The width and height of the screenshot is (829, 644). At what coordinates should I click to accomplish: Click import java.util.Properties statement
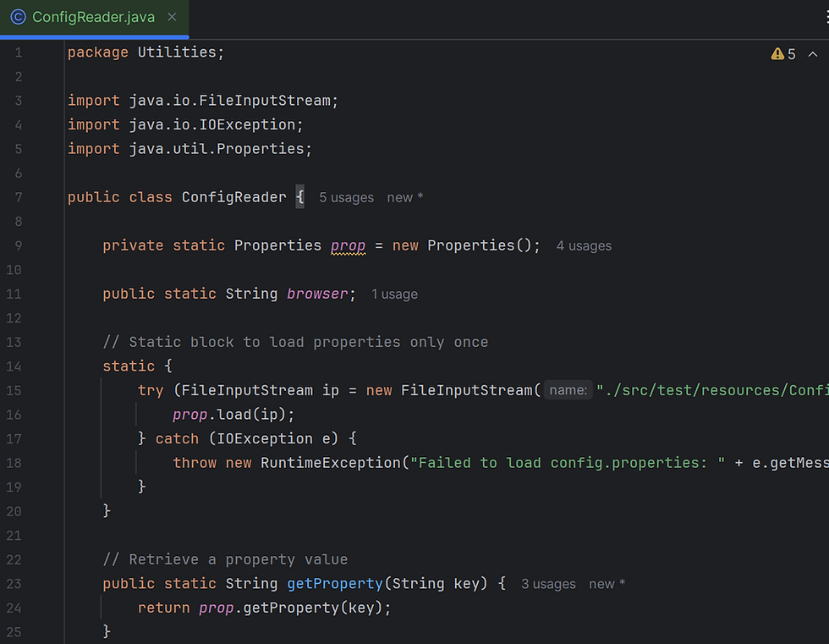tap(189, 149)
